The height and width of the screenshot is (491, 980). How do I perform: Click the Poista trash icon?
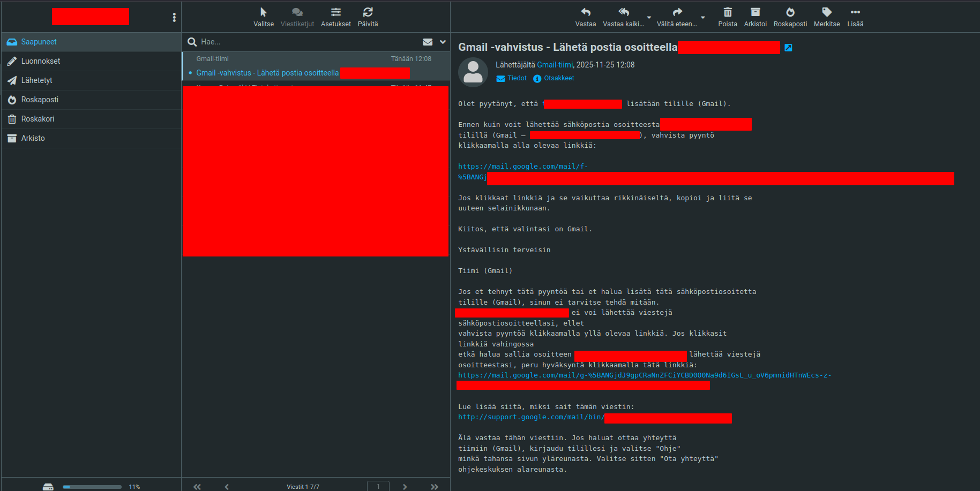pos(727,12)
